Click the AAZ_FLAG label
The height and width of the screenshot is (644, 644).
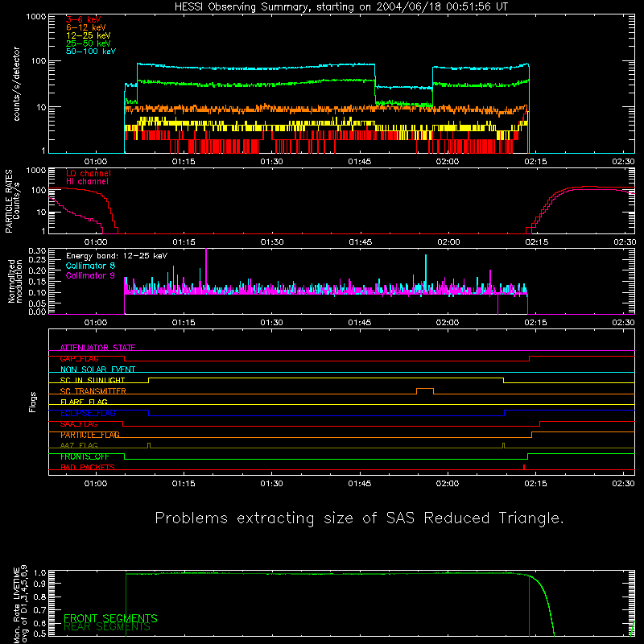79,445
